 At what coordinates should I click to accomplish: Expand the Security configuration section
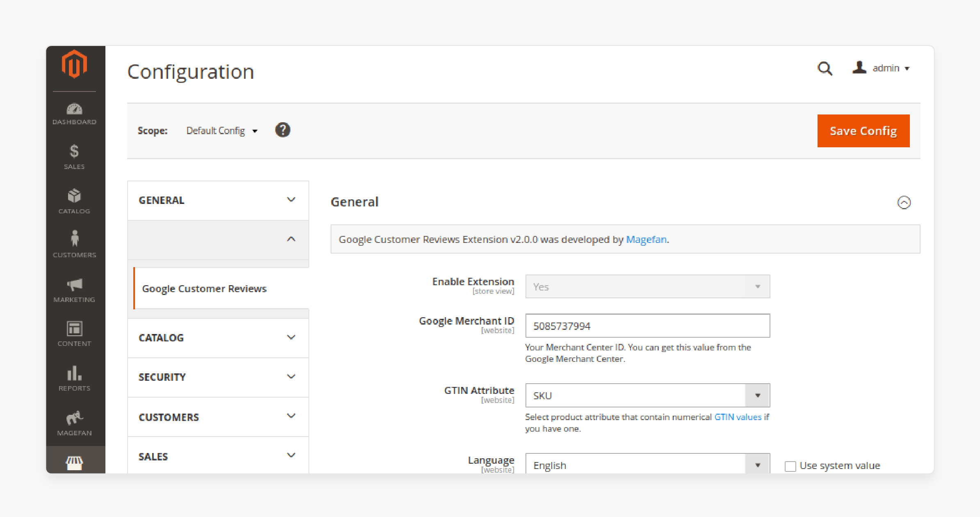(217, 376)
